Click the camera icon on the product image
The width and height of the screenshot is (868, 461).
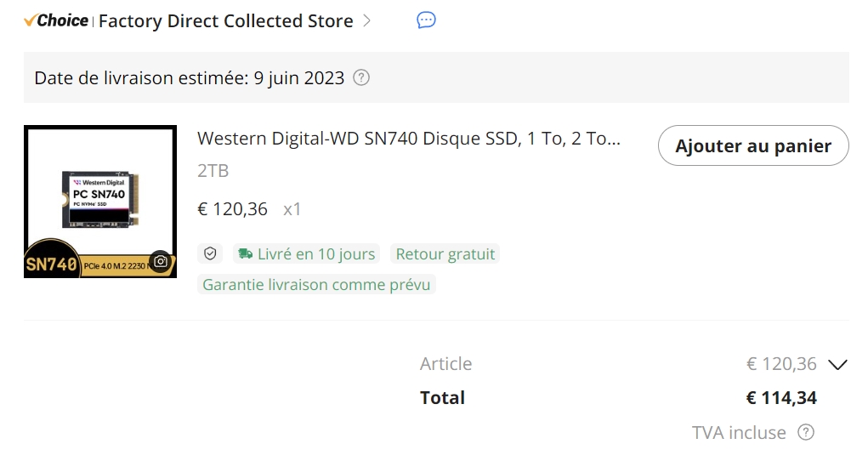[x=160, y=261]
